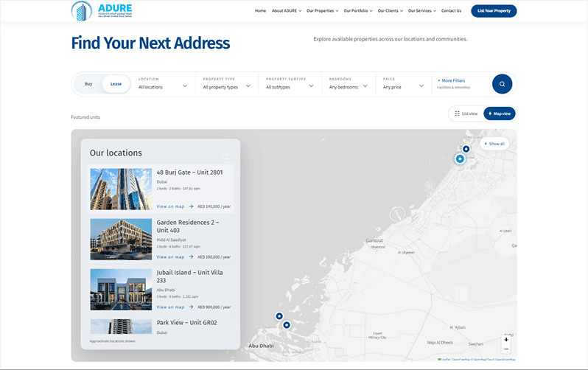Viewport: 588px width, 370px height.
Task: Go to Home menu item
Action: click(260, 11)
